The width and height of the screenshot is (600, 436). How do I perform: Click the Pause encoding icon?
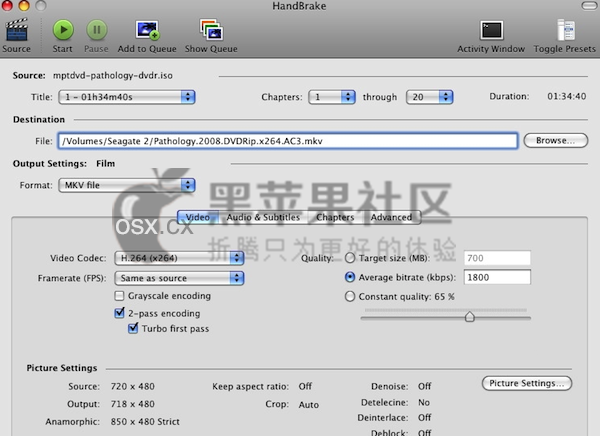[x=96, y=30]
